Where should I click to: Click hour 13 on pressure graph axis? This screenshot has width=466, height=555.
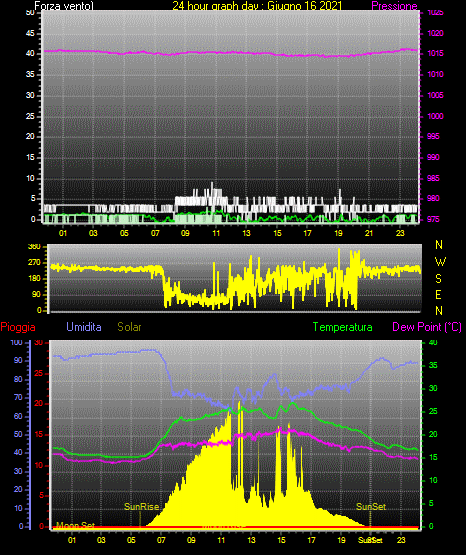246,233
